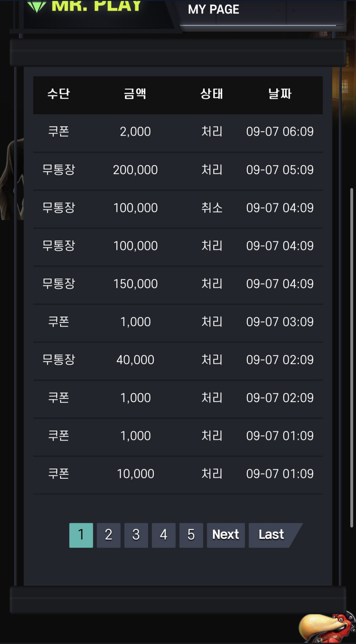Viewport: 356px width, 644px height.
Task: Select the highlighted page 1 button
Action: point(81,535)
